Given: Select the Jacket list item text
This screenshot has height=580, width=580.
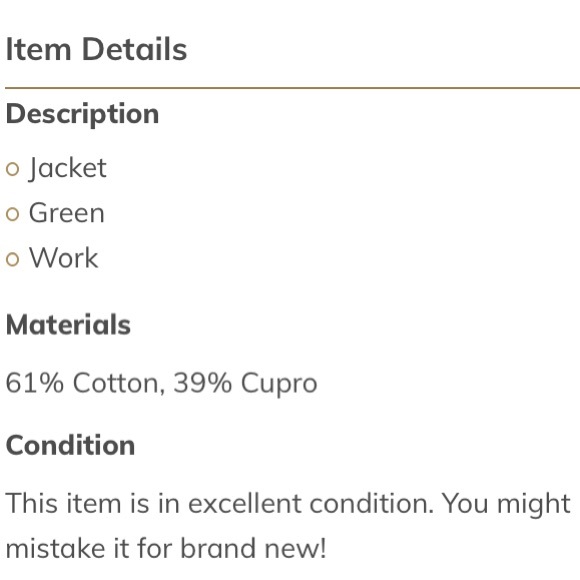Looking at the screenshot, I should click(68, 168).
